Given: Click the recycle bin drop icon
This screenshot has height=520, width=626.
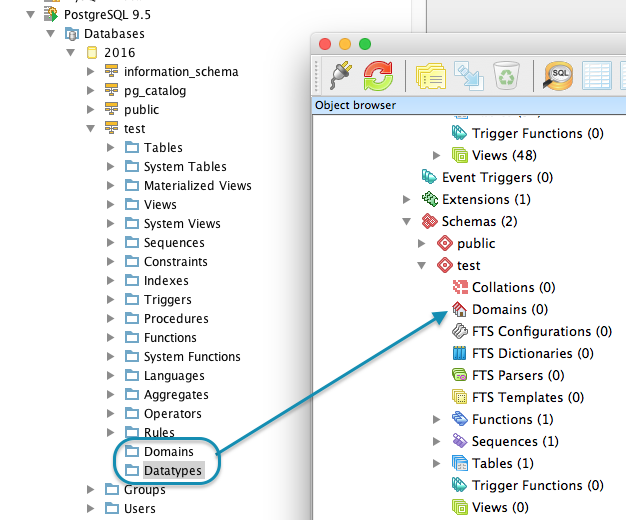Looking at the screenshot, I should point(506,75).
